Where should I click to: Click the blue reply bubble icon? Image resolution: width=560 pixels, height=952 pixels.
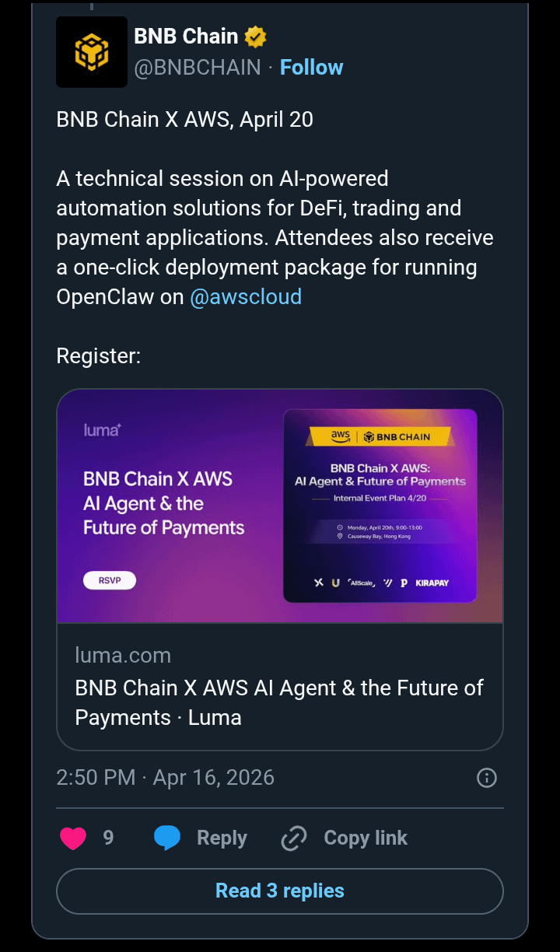pos(167,838)
